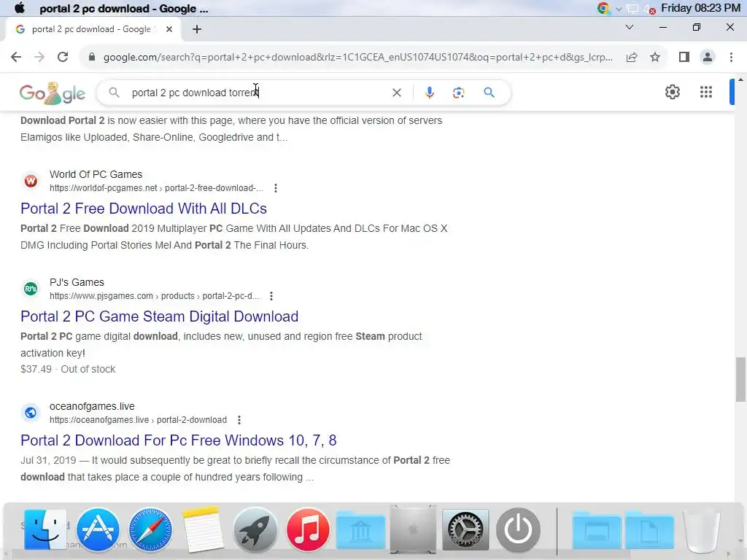Click pjsgames.com URL breadcrumb
The height and width of the screenshot is (560, 747).
point(155,296)
